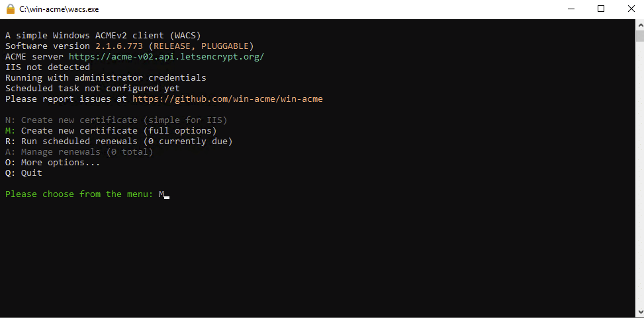644x318 pixels.
Task: Click the scrollbar down arrow
Action: [x=640, y=311]
